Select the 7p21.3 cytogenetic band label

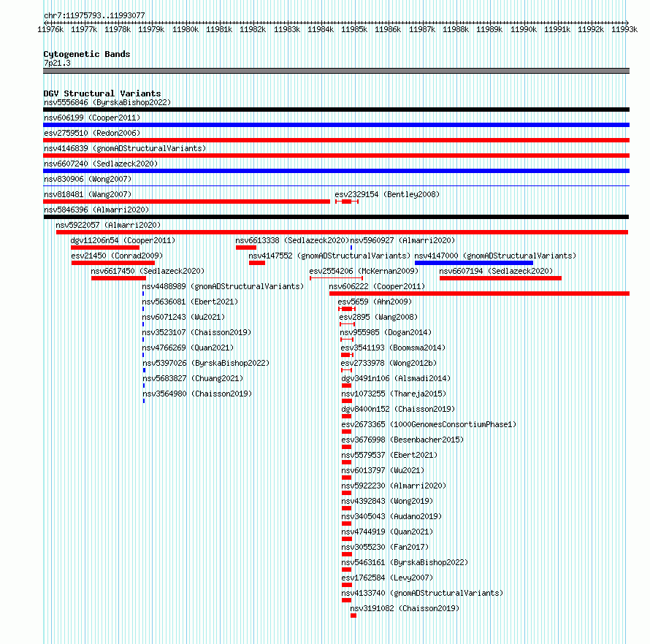click(x=57, y=63)
